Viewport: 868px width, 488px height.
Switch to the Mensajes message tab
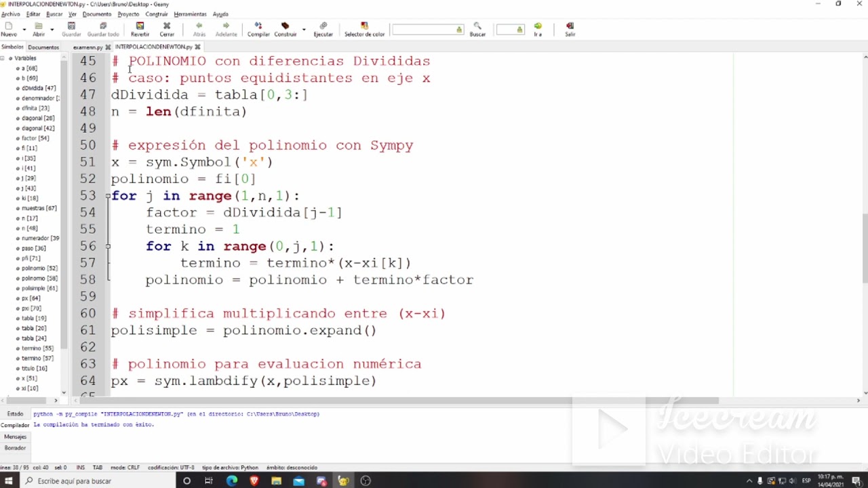15,437
